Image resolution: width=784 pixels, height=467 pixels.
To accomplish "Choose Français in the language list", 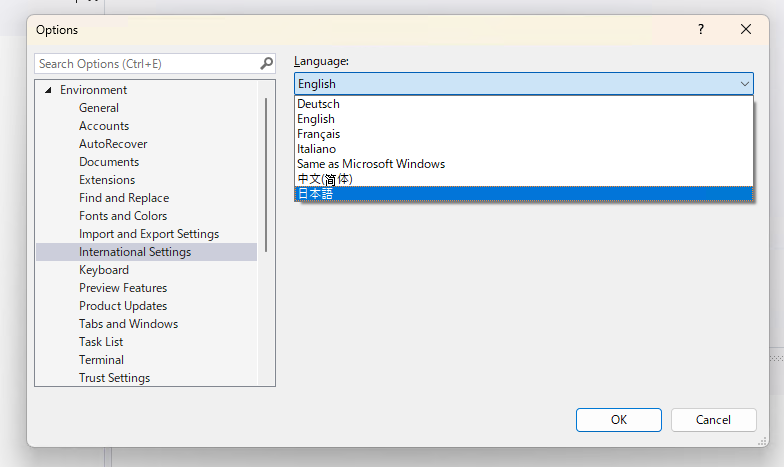I will tap(319, 134).
